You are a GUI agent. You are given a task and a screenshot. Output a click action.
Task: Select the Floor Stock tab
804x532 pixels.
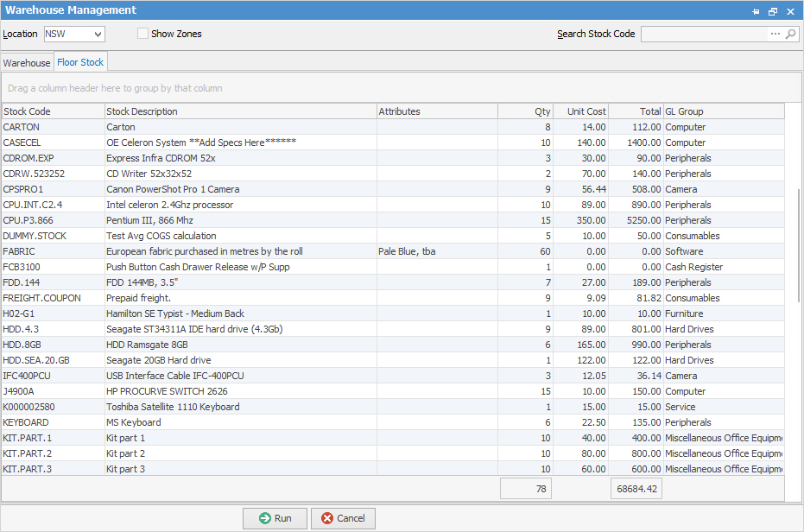point(80,62)
